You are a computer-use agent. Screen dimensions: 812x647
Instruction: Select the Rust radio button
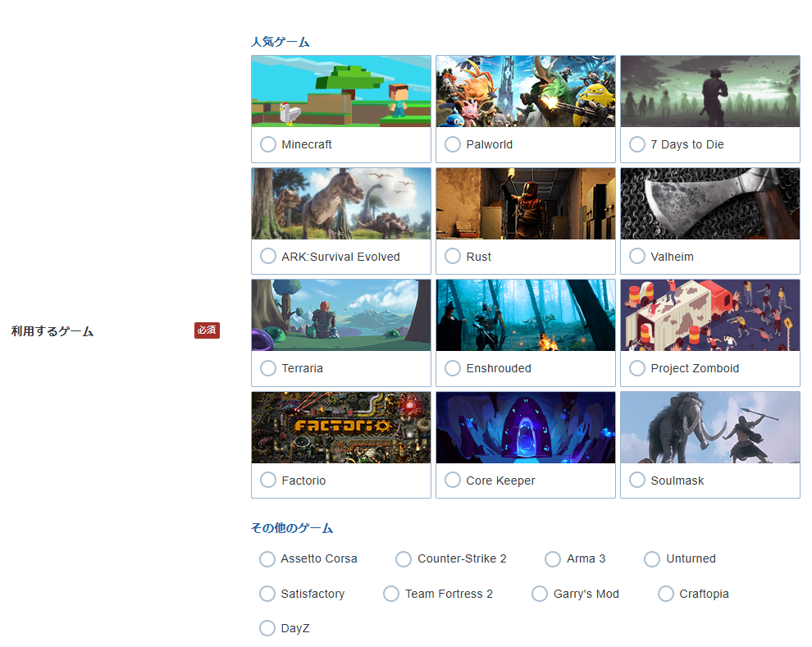pyautogui.click(x=453, y=256)
